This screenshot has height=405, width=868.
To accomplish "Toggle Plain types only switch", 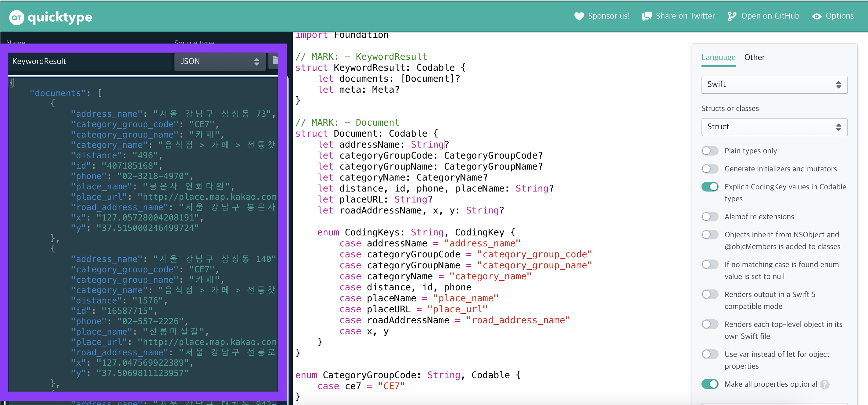I will [710, 151].
